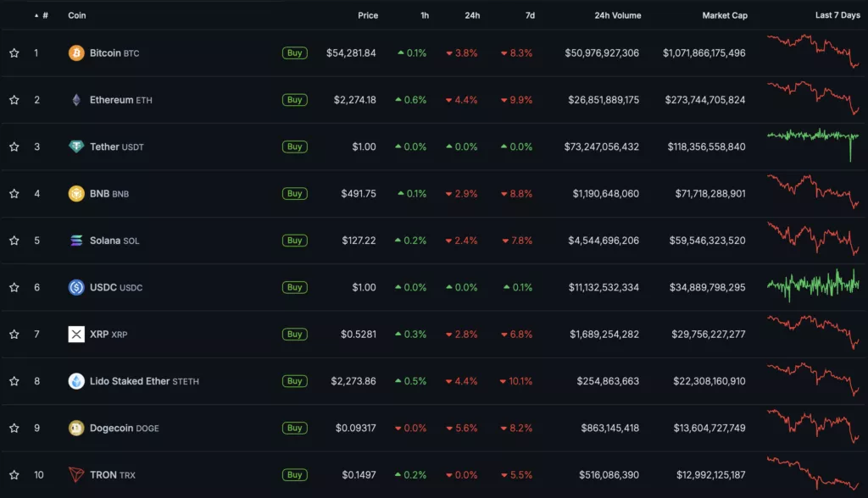Open Bitcoin's last 7 days sparkline chart
The height and width of the screenshot is (498, 868).
(x=812, y=52)
